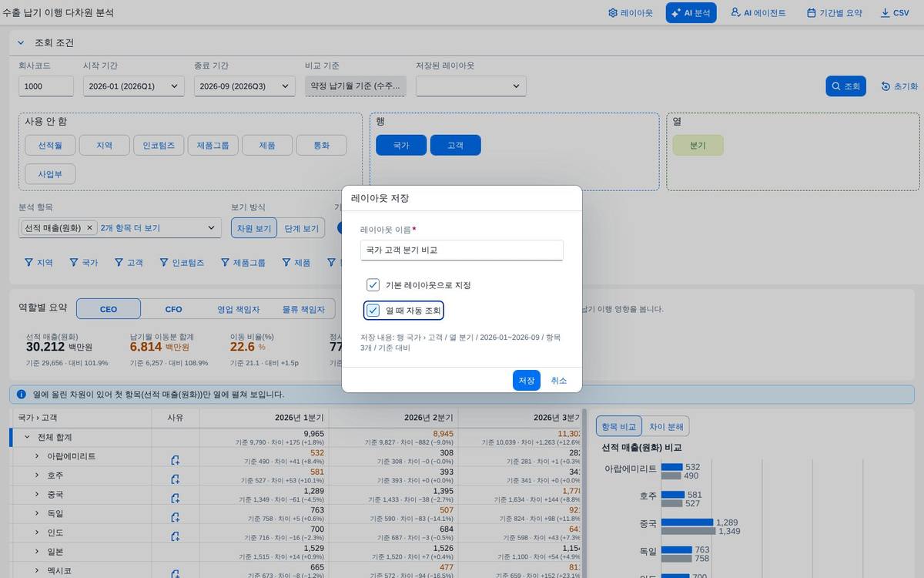This screenshot has width=924, height=578.
Task: Select the CFO role tab
Action: pyautogui.click(x=174, y=309)
